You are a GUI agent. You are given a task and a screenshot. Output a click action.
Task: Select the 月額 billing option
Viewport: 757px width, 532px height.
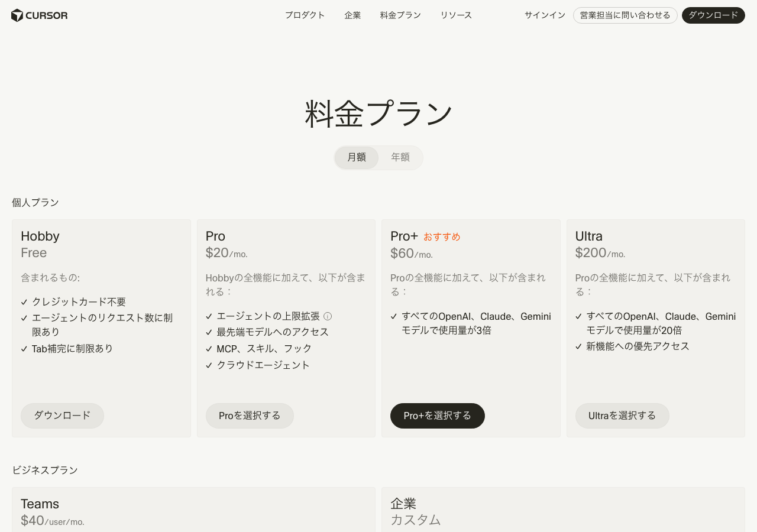tap(356, 157)
